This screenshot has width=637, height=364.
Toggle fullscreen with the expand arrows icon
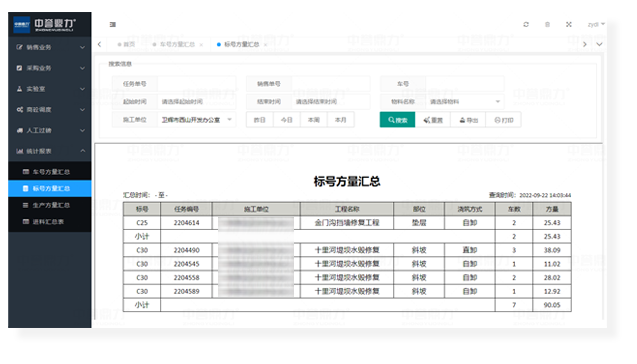click(569, 24)
